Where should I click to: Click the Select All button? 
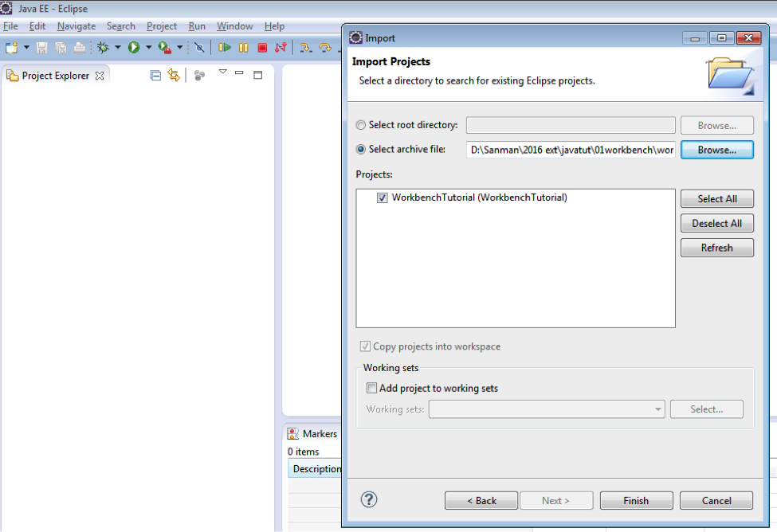(717, 198)
